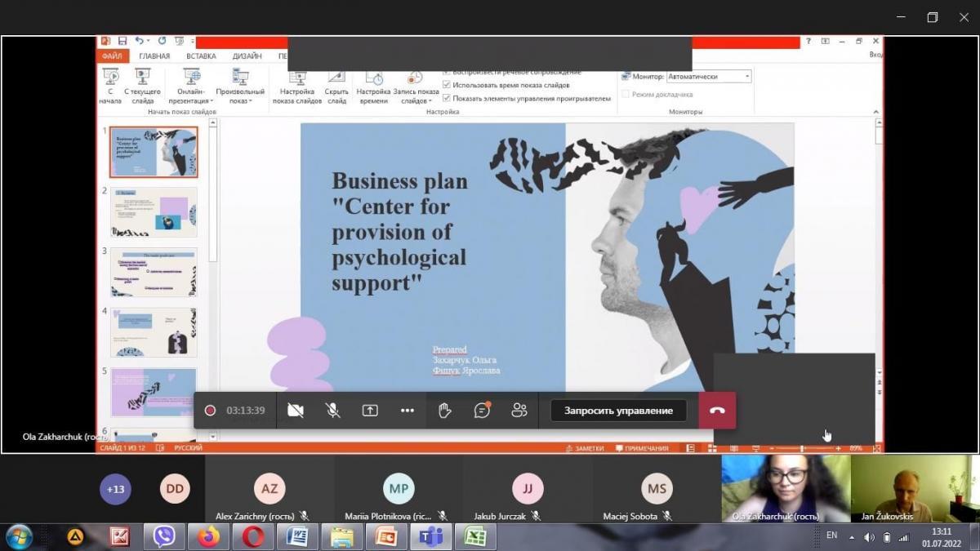
Task: Toggle 'Использовать время показа слайдов' checkbox
Action: pos(447,85)
